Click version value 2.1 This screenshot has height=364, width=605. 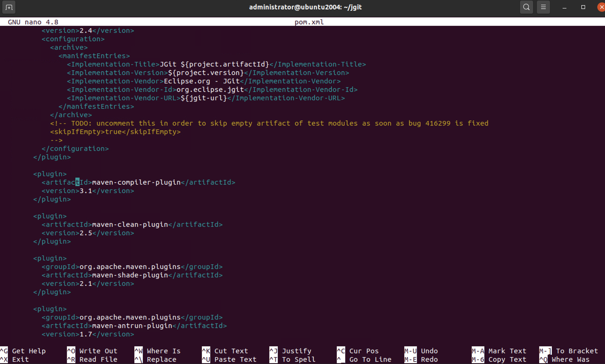point(86,283)
